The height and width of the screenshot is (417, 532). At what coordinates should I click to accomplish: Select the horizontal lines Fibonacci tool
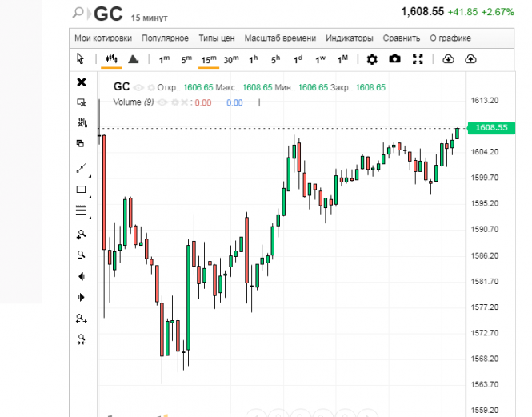(81, 210)
